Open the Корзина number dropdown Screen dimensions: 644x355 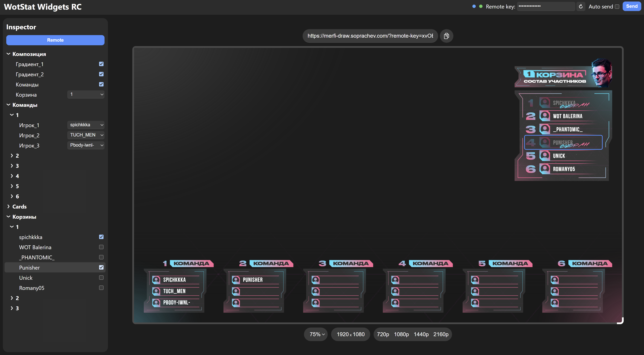tap(86, 95)
